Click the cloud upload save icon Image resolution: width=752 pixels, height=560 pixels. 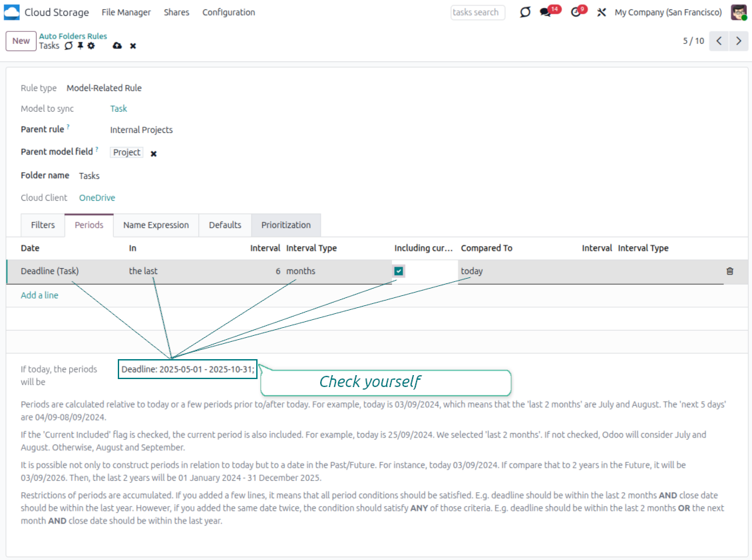click(117, 46)
